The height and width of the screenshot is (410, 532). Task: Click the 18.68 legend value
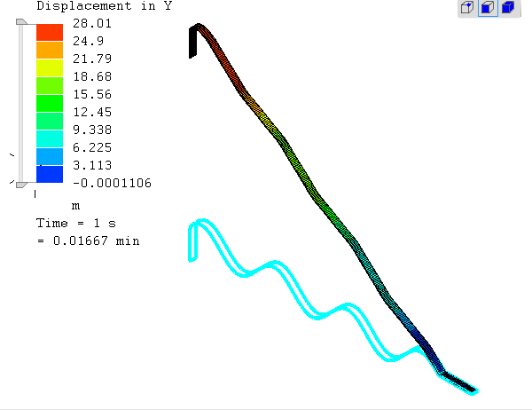coord(92,76)
